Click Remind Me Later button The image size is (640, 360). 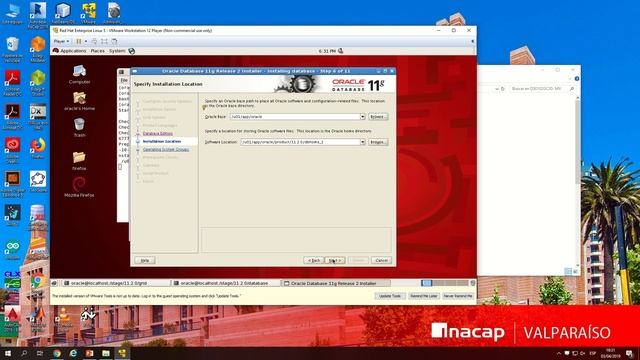(x=424, y=296)
